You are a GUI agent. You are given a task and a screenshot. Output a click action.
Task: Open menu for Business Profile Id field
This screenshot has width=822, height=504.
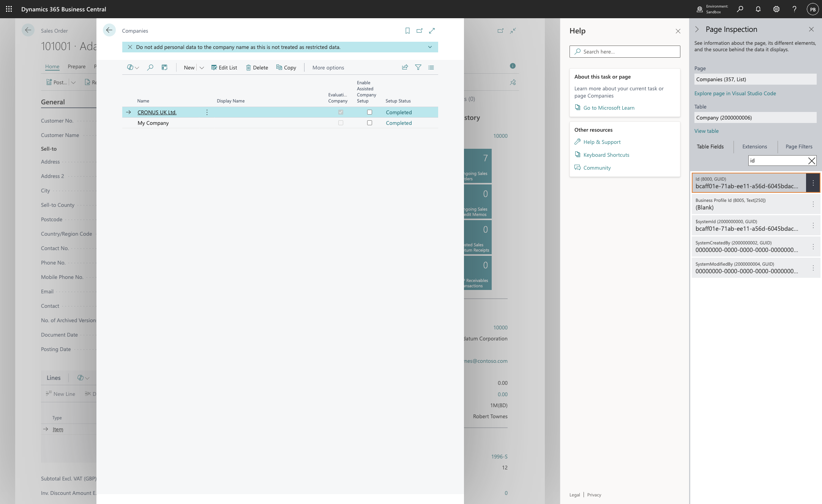pos(813,204)
